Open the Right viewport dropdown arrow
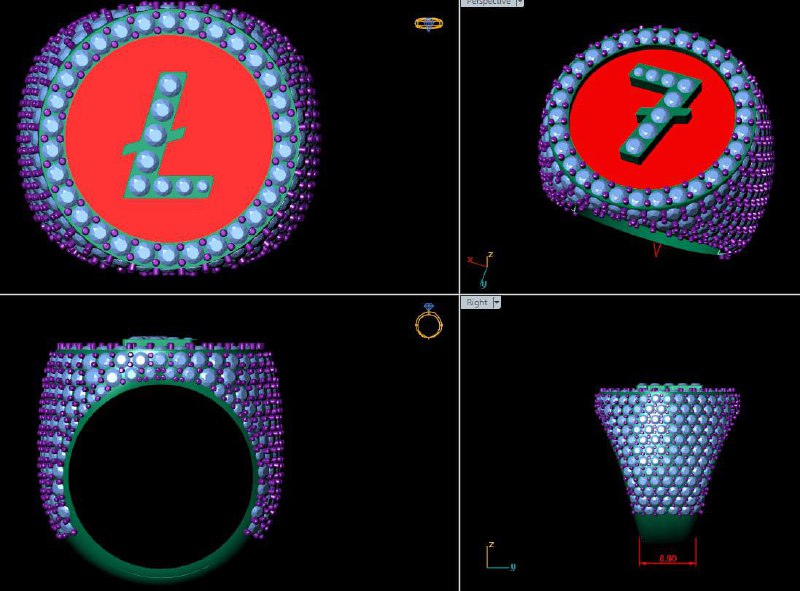Viewport: 800px width, 591px height. (x=496, y=303)
